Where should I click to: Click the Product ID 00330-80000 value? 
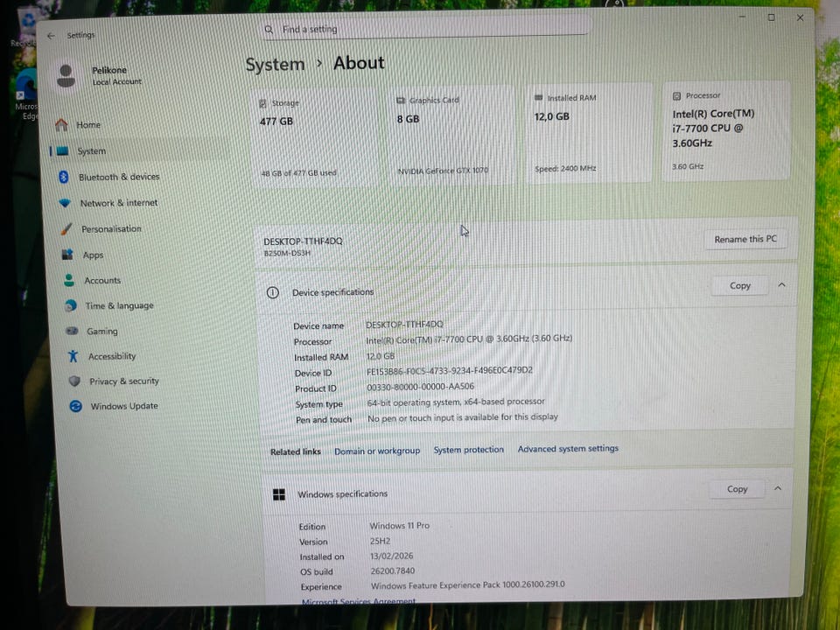421,387
